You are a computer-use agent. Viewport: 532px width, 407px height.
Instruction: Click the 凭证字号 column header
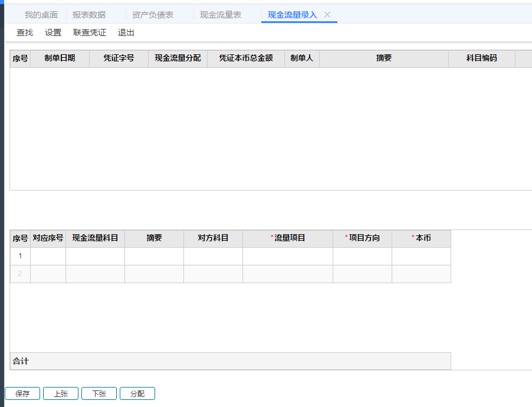[x=119, y=58]
